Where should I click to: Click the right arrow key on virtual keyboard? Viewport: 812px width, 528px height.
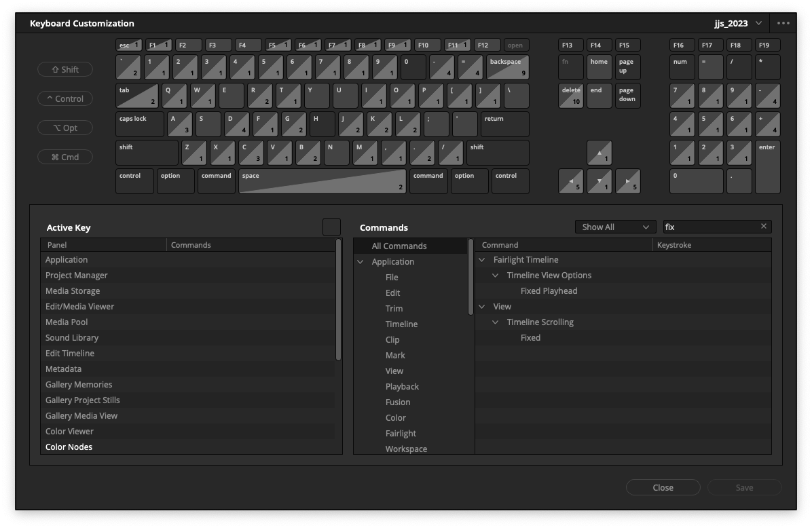(627, 181)
